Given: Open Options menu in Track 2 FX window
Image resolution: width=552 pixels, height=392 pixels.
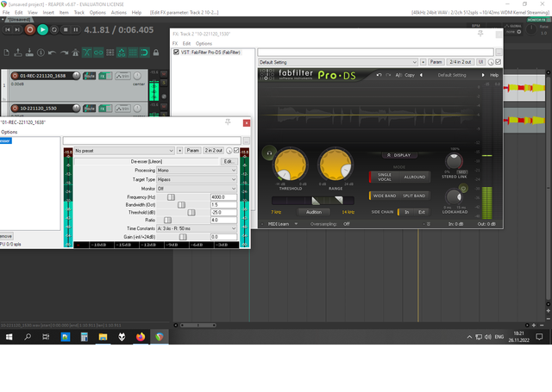Looking at the screenshot, I should pyautogui.click(x=204, y=44).
